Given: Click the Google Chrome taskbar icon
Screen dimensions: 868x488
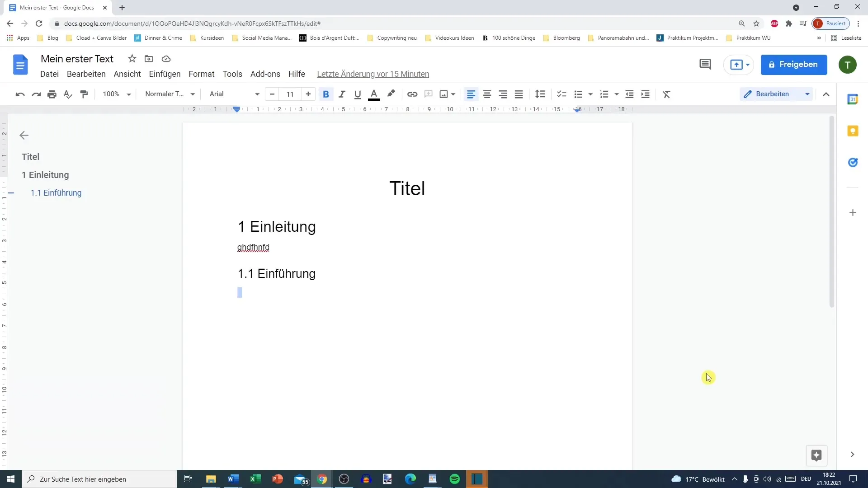Looking at the screenshot, I should (322, 479).
